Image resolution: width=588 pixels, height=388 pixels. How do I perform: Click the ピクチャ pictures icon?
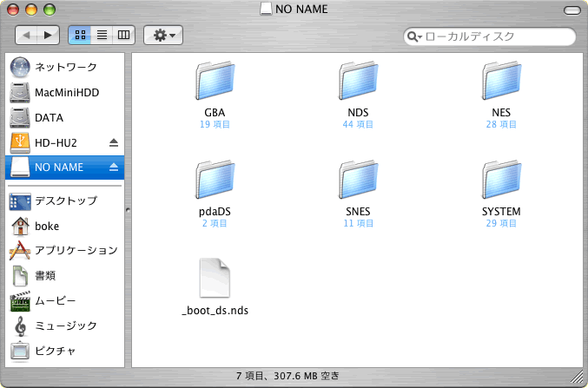(20, 352)
